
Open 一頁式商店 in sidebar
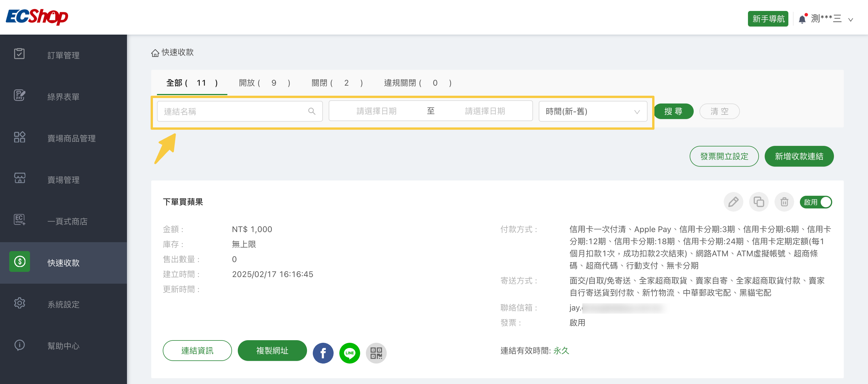point(63,221)
